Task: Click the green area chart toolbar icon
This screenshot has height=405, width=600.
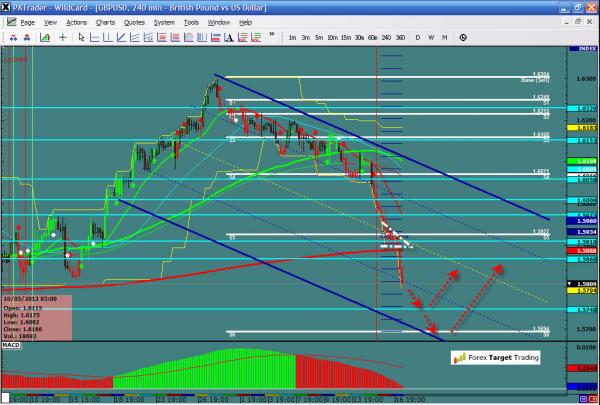Action: tap(45, 38)
